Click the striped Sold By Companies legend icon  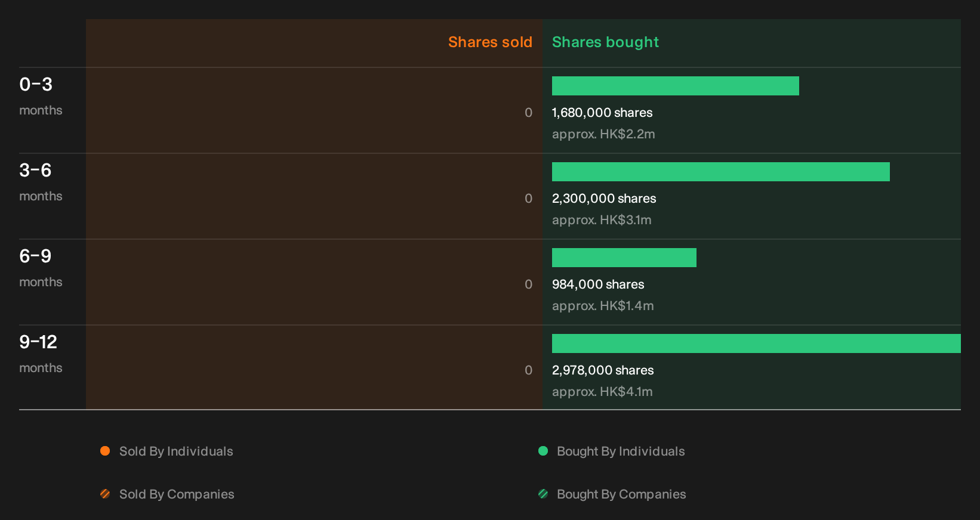click(x=105, y=494)
